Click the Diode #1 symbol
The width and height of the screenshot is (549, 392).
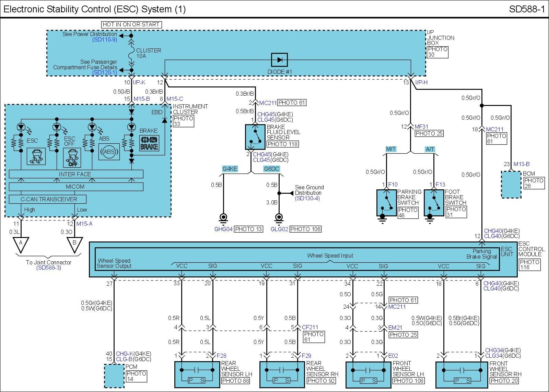pos(279,60)
